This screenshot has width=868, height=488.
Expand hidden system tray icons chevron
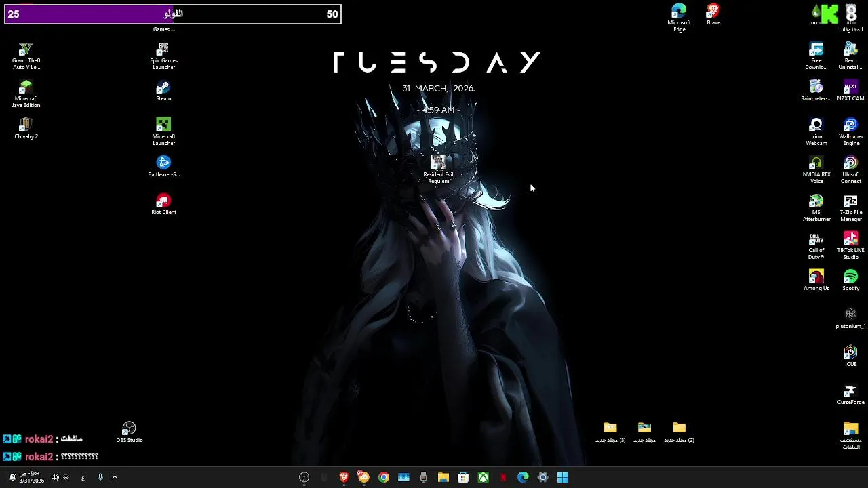click(x=115, y=477)
